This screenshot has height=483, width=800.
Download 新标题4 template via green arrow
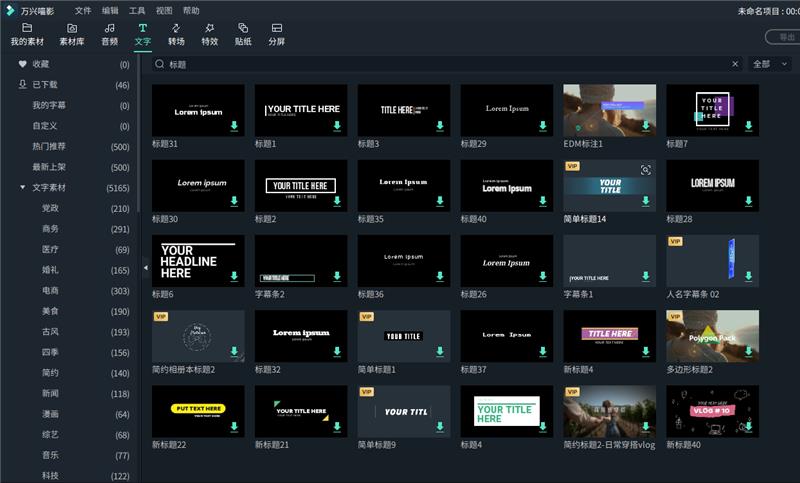point(645,351)
